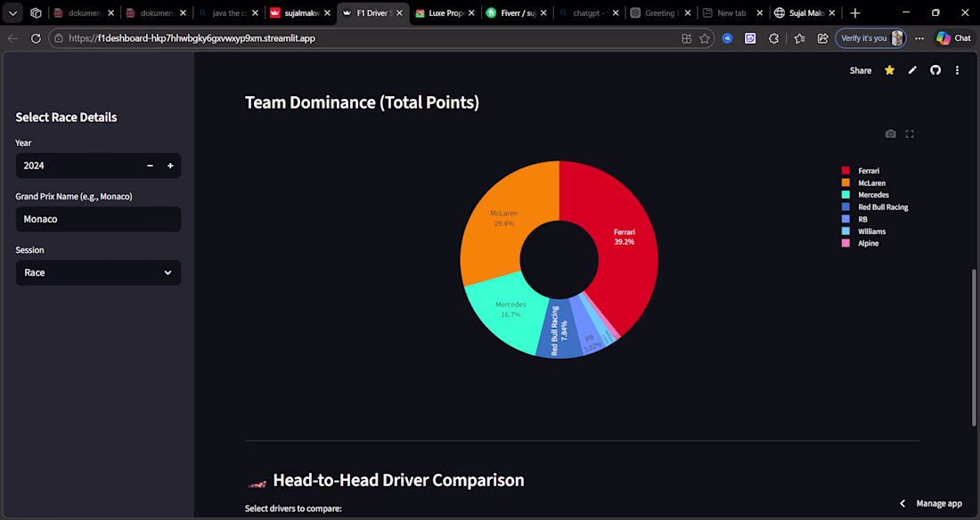The height and width of the screenshot is (520, 980).
Task: Open the Streamlit three-dot menu
Action: pos(957,70)
